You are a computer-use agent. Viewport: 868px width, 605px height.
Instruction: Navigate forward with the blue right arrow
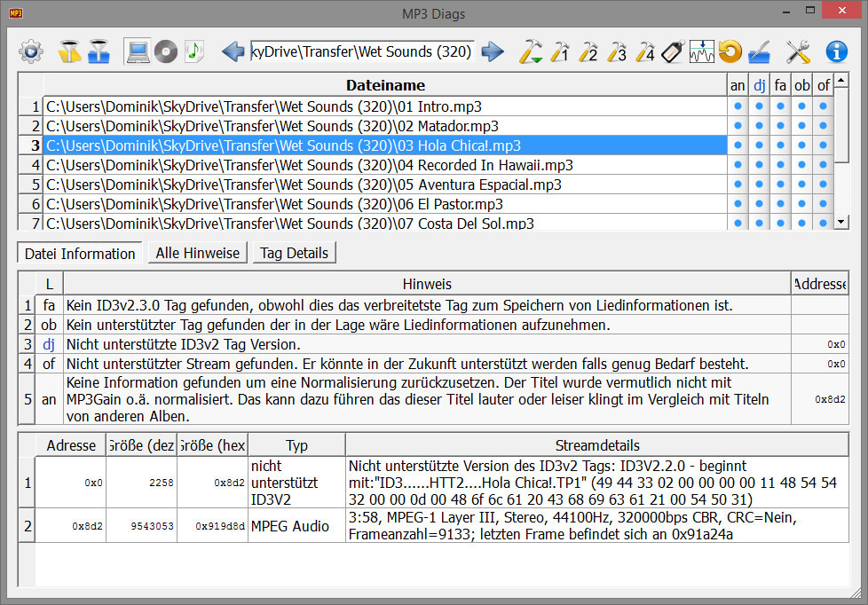(x=492, y=51)
